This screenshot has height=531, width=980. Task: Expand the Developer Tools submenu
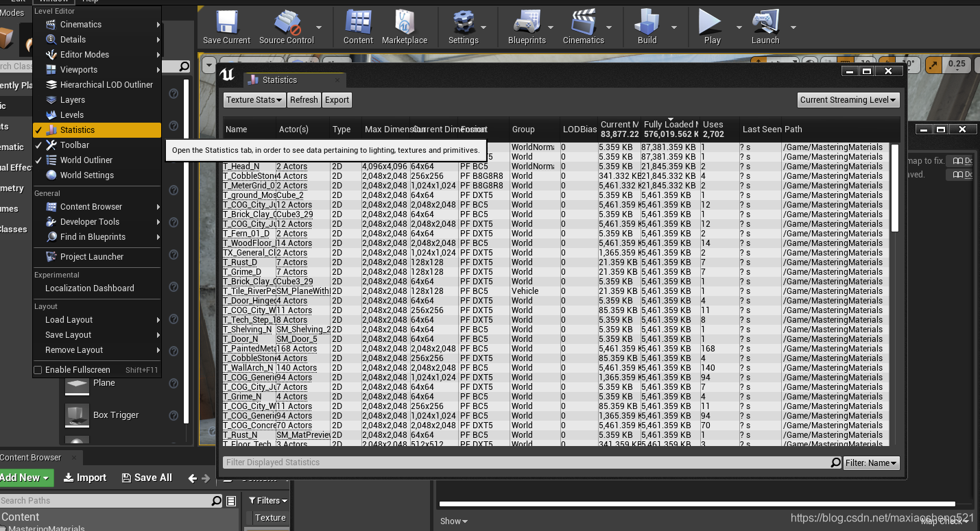pos(97,222)
